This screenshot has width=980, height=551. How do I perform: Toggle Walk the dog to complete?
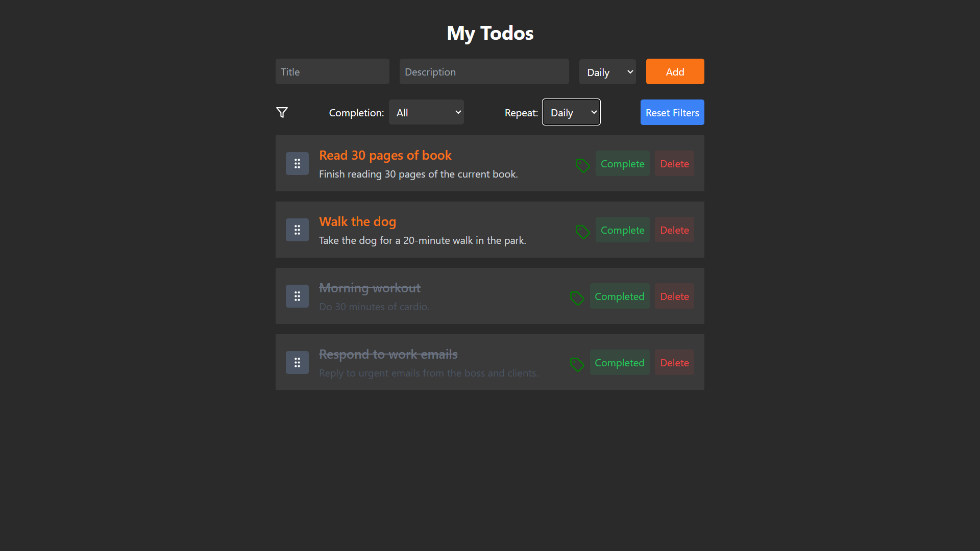click(622, 230)
